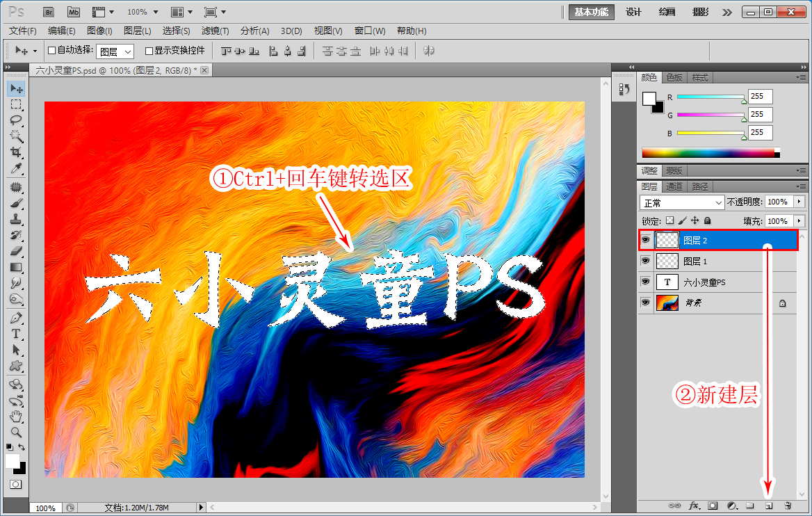
Task: Toggle lock transparent pixels icon
Action: [670, 220]
